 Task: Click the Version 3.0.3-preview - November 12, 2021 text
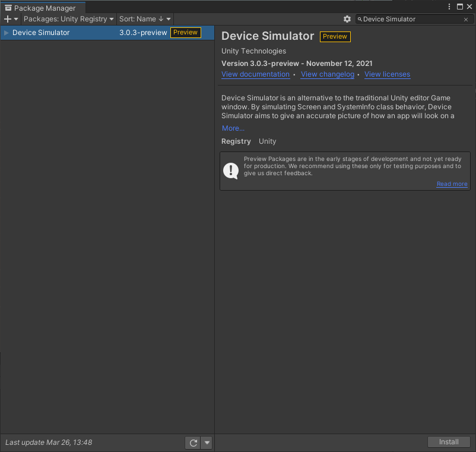click(x=297, y=64)
